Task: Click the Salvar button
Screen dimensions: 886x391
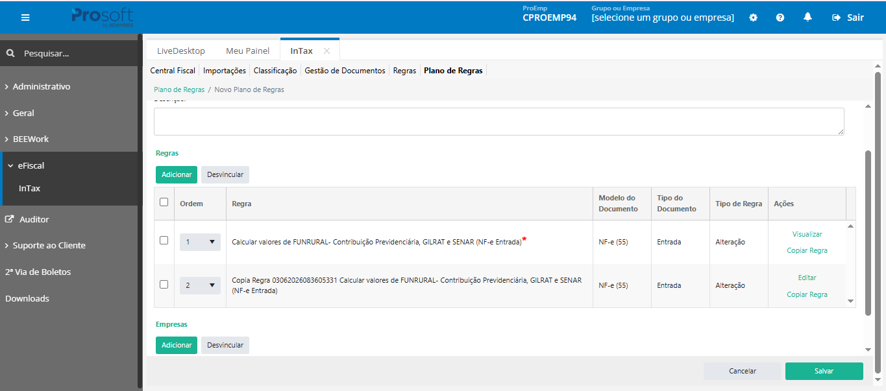Action: pos(824,371)
